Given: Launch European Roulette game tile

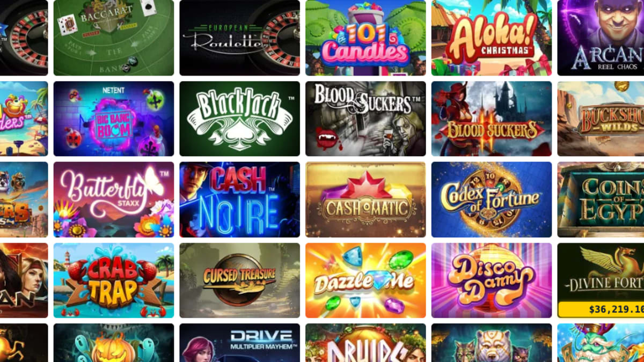Looking at the screenshot, I should pyautogui.click(x=240, y=38).
